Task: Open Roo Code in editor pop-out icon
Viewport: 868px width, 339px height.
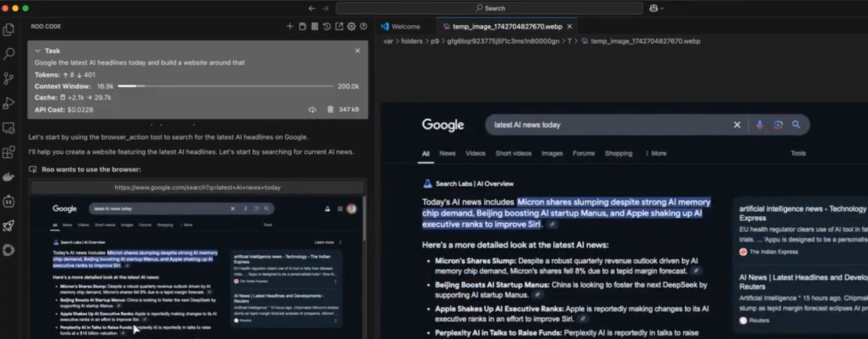Action: click(339, 26)
